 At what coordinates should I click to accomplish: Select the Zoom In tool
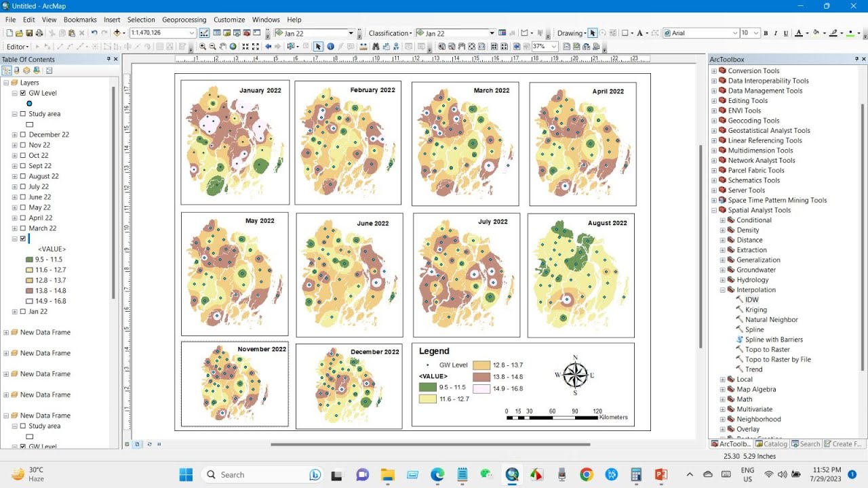(x=202, y=47)
